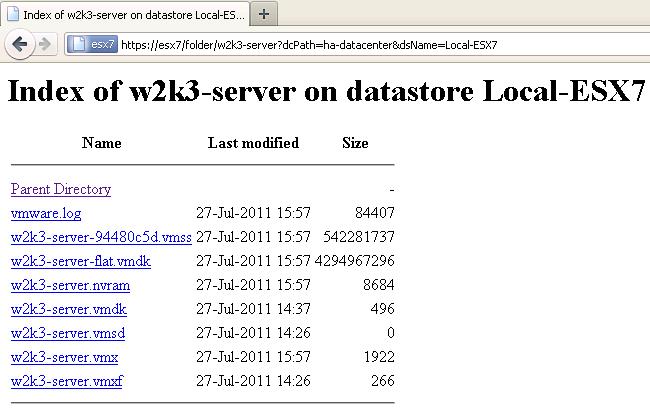
Task: Click the size value 496
Action: [383, 309]
